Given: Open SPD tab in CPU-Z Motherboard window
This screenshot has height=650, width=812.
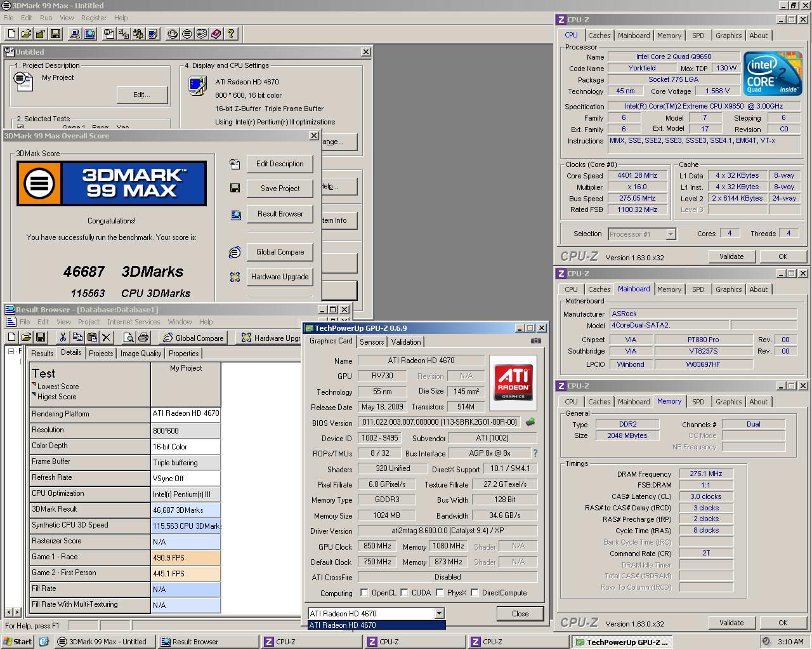Looking at the screenshot, I should coord(698,289).
